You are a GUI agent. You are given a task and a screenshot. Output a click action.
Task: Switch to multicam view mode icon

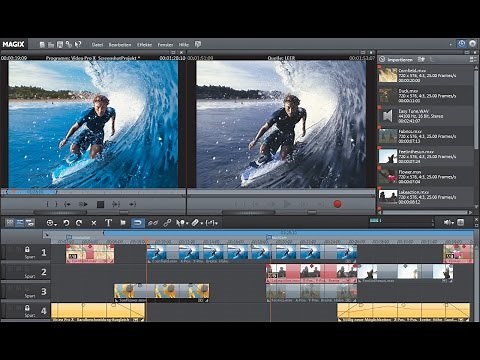click(x=30, y=223)
